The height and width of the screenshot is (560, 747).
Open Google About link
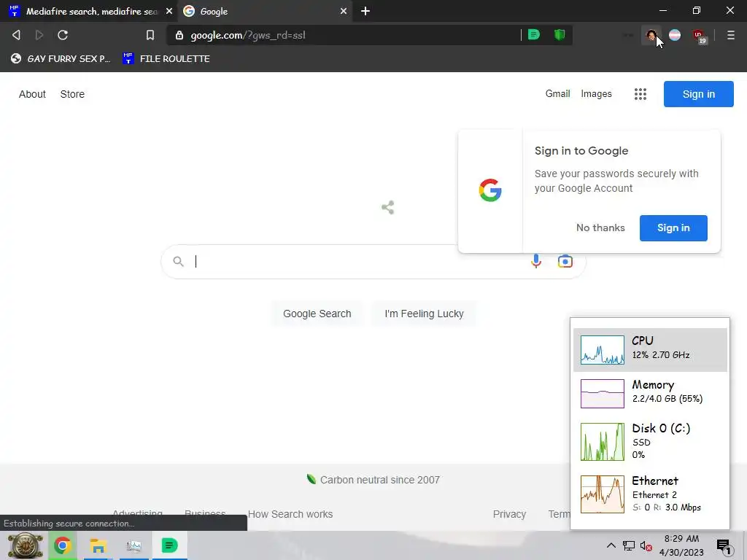(32, 94)
